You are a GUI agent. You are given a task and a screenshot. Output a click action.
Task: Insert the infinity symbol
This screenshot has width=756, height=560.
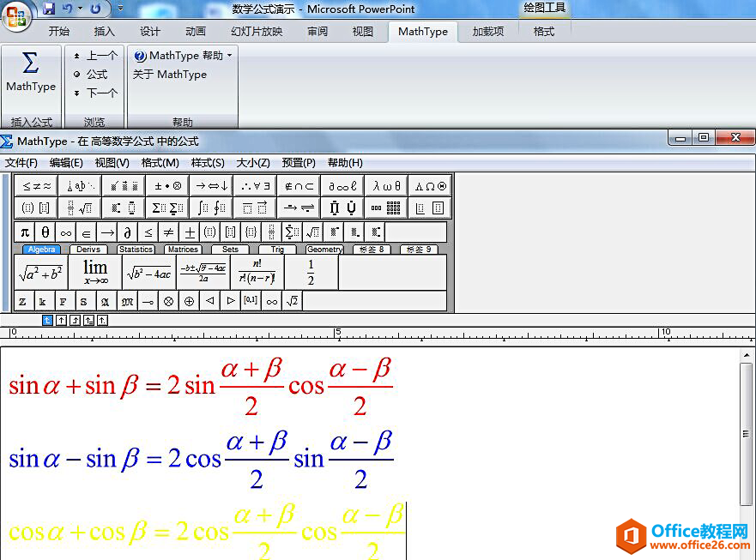(x=65, y=232)
